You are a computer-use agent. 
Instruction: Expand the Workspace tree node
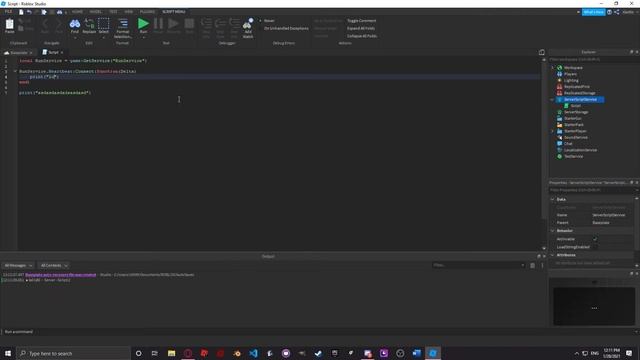click(x=553, y=68)
